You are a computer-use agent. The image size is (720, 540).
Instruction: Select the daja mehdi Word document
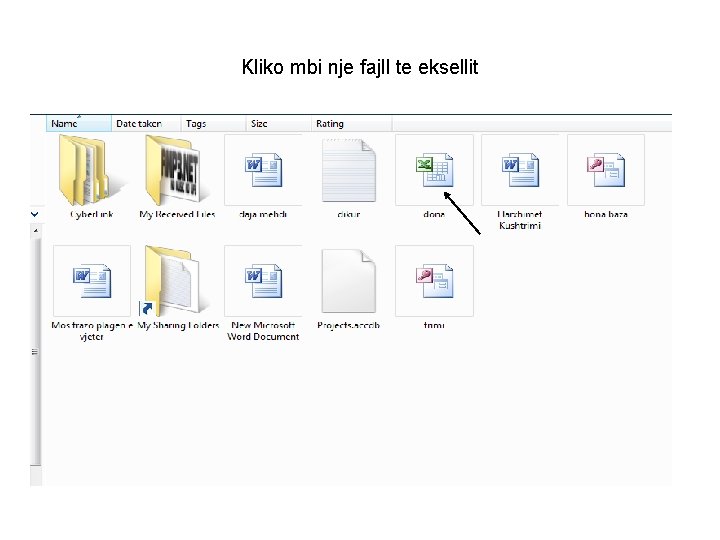[263, 177]
